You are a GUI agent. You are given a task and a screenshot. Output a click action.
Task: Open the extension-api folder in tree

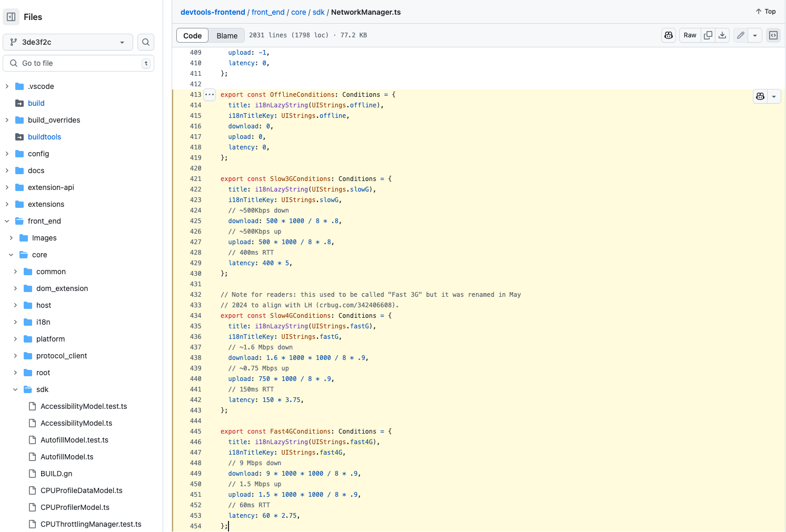[x=51, y=187]
